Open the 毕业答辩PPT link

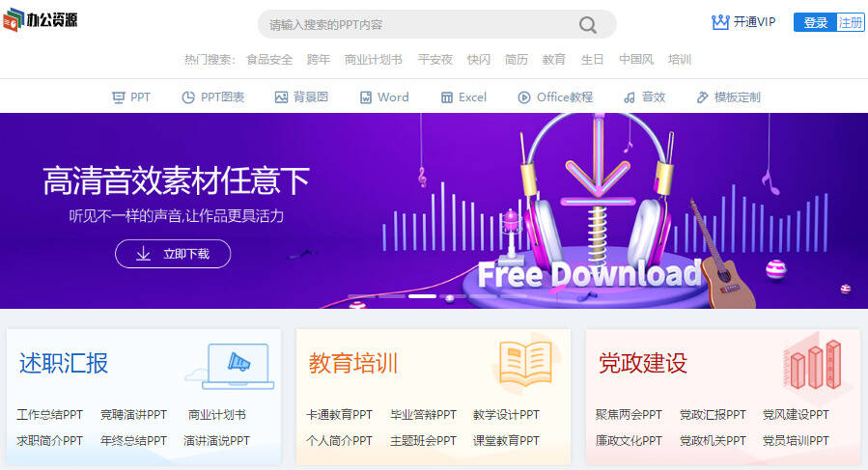coord(424,415)
